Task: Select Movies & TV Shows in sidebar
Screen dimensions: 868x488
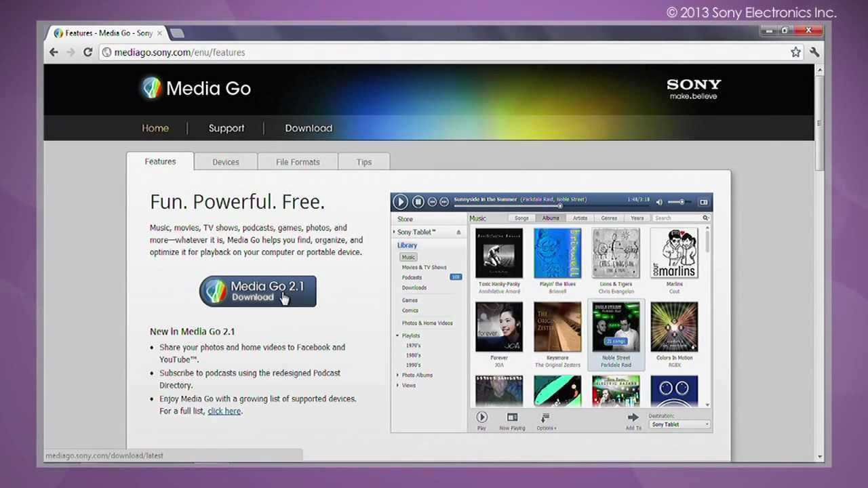Action: pyautogui.click(x=425, y=267)
